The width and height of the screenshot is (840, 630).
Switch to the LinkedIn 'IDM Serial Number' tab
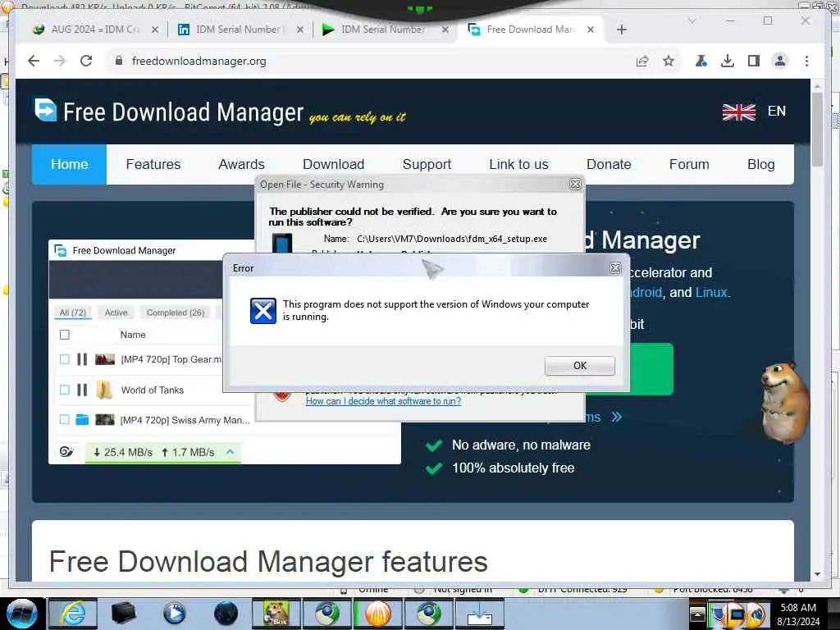click(x=240, y=30)
